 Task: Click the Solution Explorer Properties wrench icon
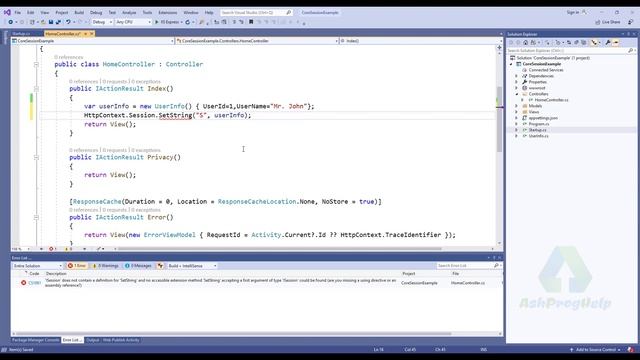pos(608,42)
